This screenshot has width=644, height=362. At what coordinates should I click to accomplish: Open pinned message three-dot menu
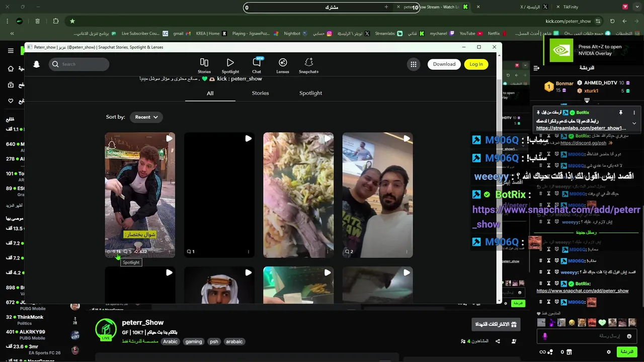[634, 113]
